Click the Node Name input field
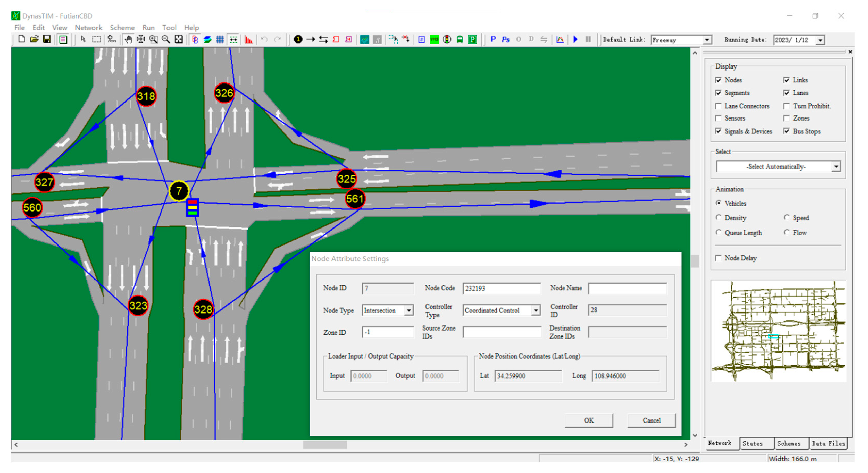This screenshot has height=473, width=868. click(x=627, y=288)
